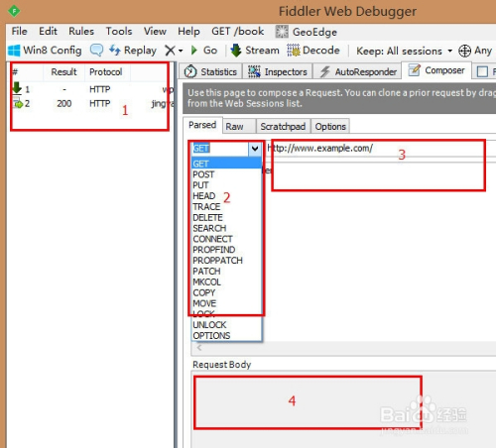Click the # column header
Screen dimensions: 496x448
[x=27, y=71]
